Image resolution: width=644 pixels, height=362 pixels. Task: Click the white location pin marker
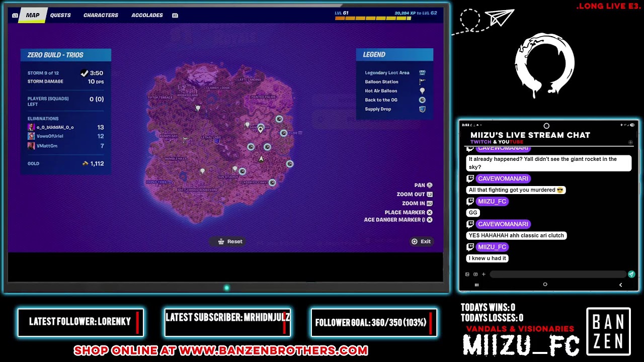[260, 130]
